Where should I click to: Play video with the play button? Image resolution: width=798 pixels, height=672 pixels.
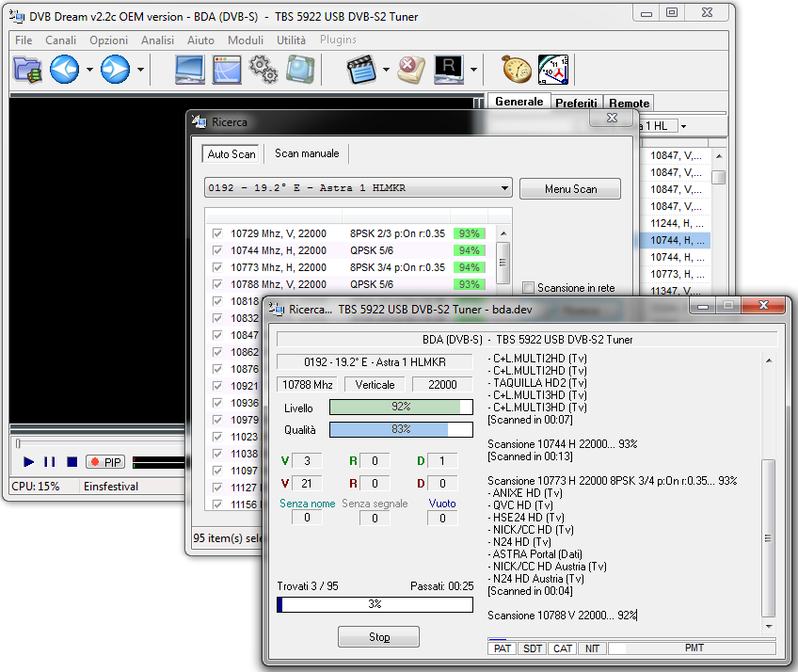(28, 462)
